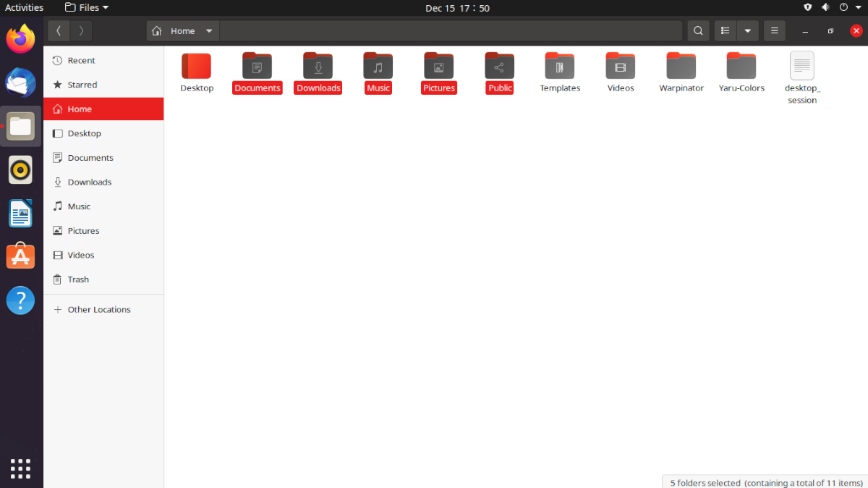Click the back navigation arrow
Viewport: 868px width, 488px height.
click(x=58, y=30)
